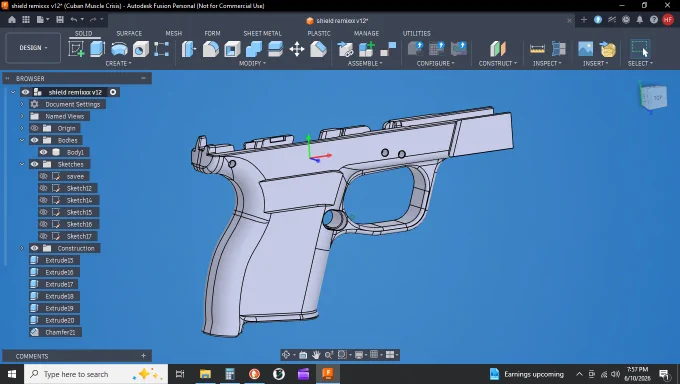Click the Orbit navigation tool

(x=286, y=355)
